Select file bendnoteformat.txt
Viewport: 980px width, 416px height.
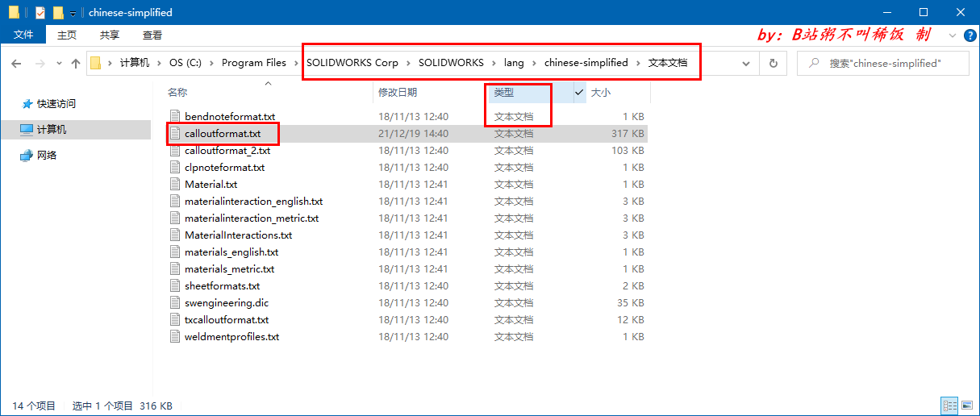coord(229,117)
